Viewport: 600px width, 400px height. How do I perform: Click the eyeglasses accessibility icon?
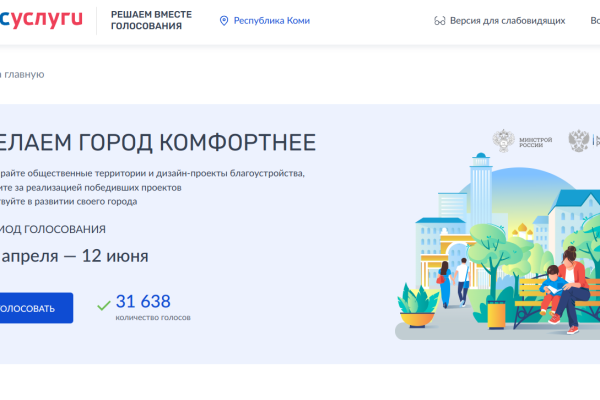439,20
